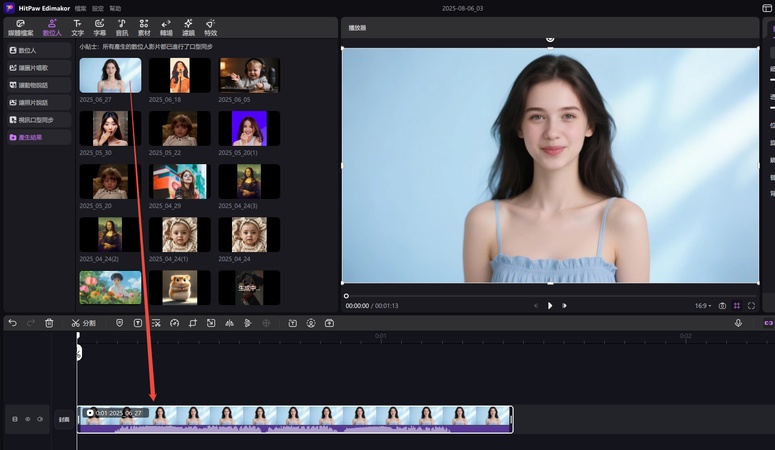The width and height of the screenshot is (775, 450).
Task: Click the Delete trash icon
Action: pos(49,323)
